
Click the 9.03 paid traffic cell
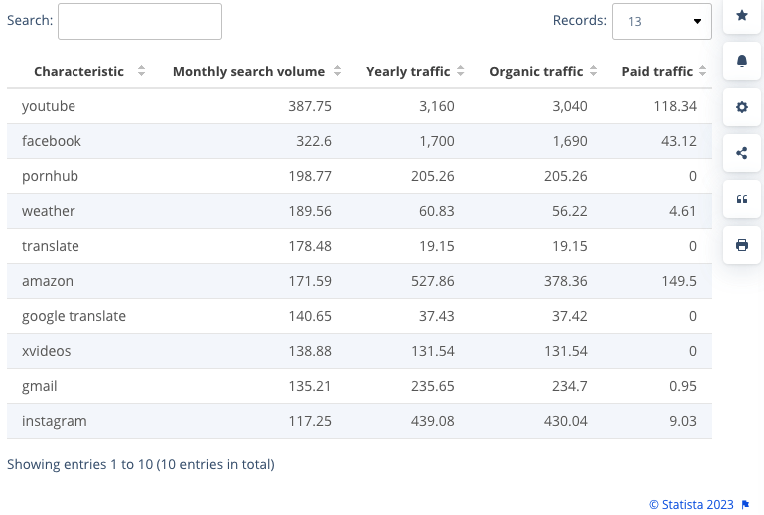pos(683,421)
